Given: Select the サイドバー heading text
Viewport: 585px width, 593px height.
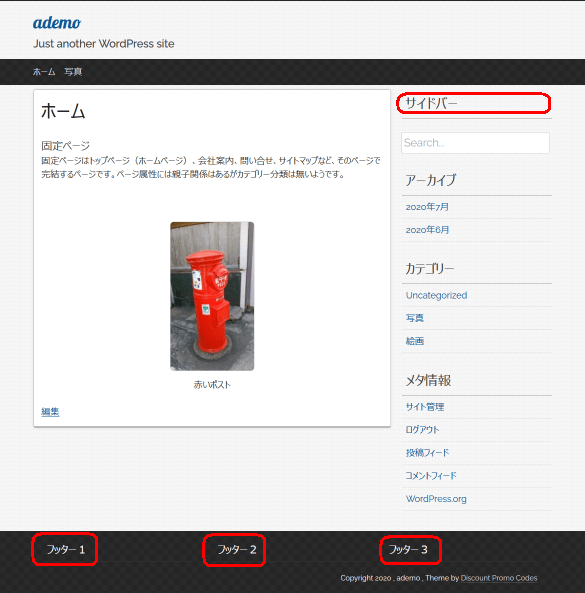Looking at the screenshot, I should click(x=431, y=103).
